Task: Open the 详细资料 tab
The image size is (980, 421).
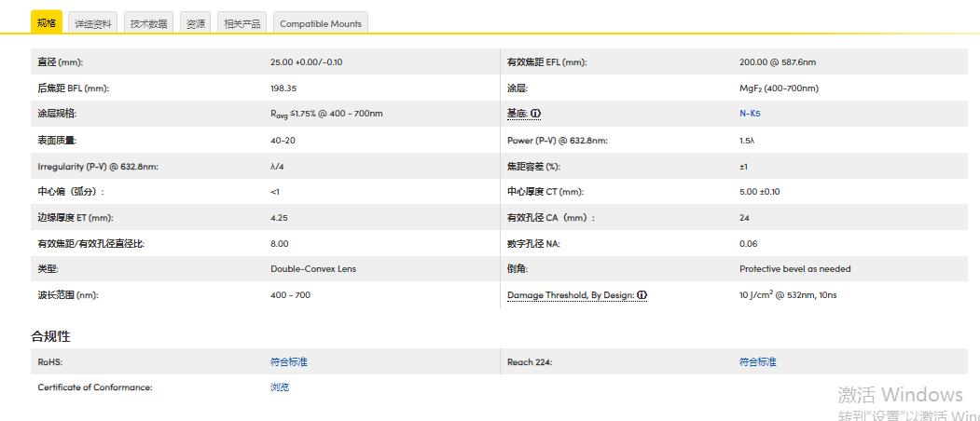Action: [x=93, y=23]
